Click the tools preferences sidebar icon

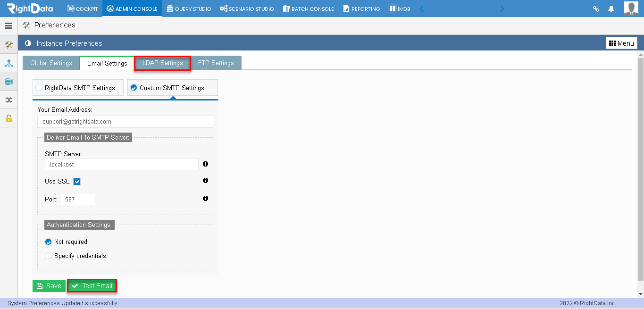pyautogui.click(x=8, y=45)
